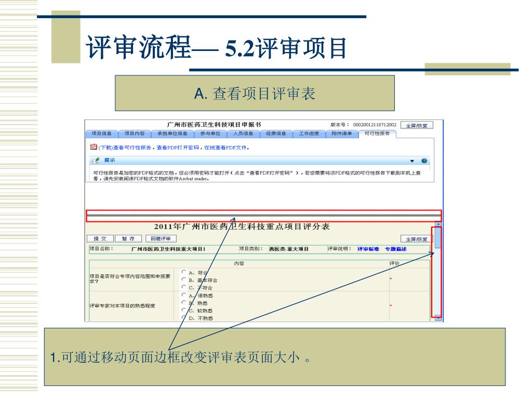The image size is (532, 399).
Task: Choose D、不熟悉 familiarity option
Action: tap(183, 317)
